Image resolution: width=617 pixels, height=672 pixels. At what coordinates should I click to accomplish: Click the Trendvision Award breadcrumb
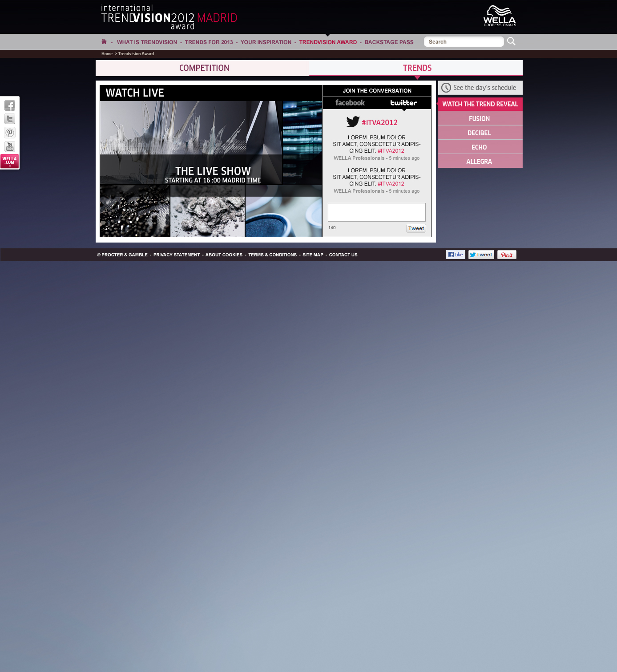(x=136, y=54)
